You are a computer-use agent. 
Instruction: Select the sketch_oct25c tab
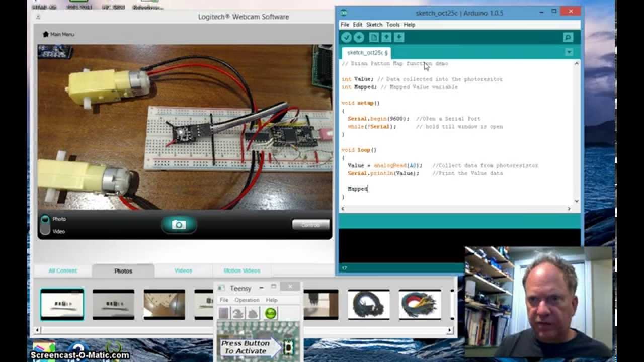pyautogui.click(x=367, y=53)
